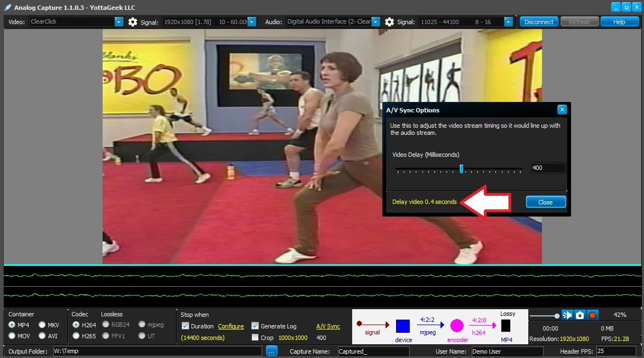Click the yellow FPS value 21.28
The width and height of the screenshot is (644, 358).
tap(620, 339)
